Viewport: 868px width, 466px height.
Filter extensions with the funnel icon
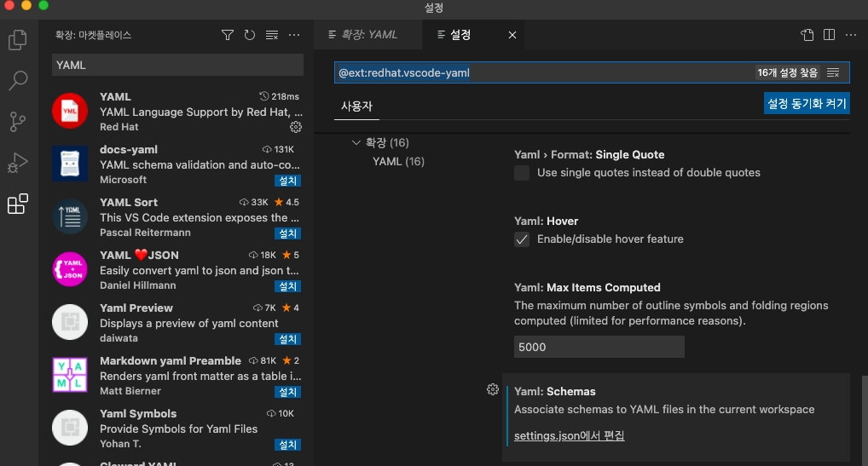(x=228, y=35)
